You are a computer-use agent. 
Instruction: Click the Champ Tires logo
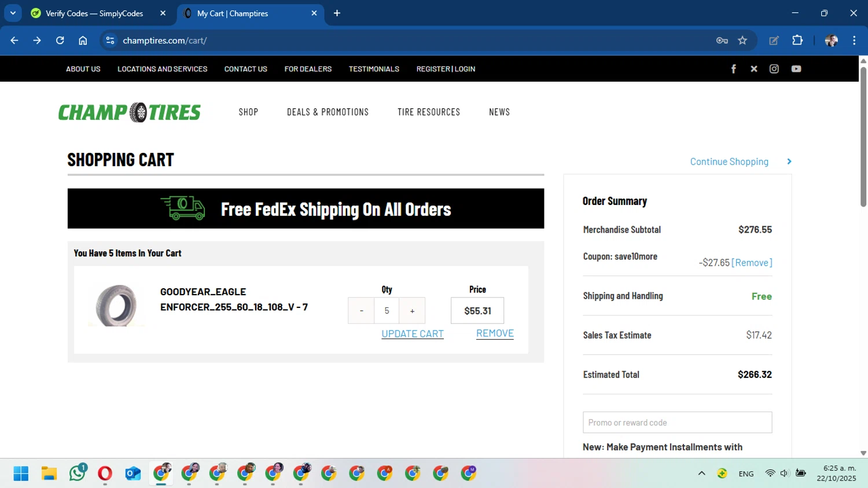tap(130, 112)
